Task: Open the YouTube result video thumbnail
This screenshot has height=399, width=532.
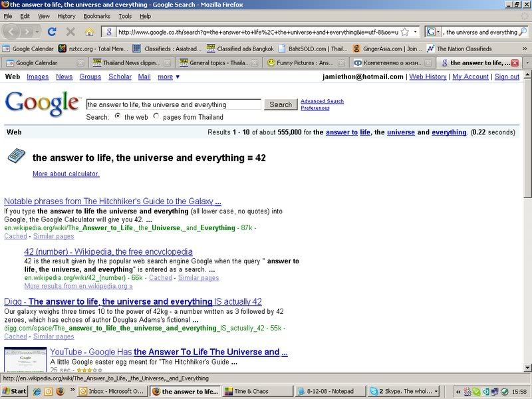Action: pos(25,360)
